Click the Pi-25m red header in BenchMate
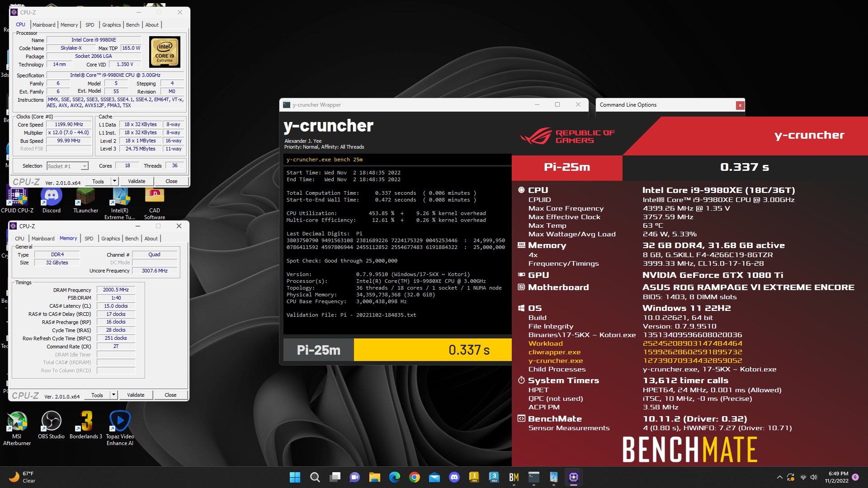 pos(567,167)
